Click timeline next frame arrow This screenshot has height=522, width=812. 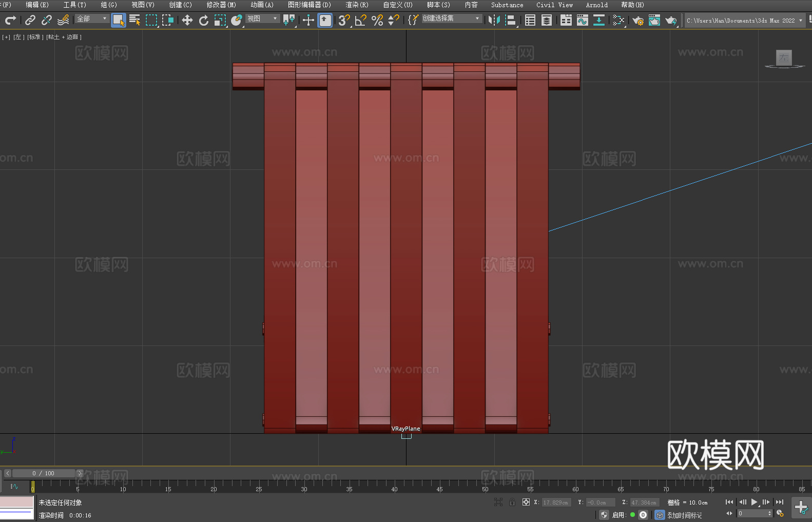click(80, 473)
